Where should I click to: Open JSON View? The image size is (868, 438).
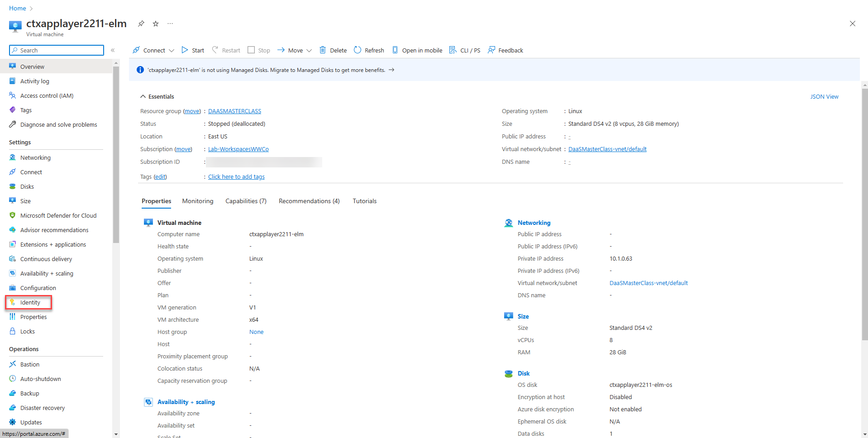point(824,97)
